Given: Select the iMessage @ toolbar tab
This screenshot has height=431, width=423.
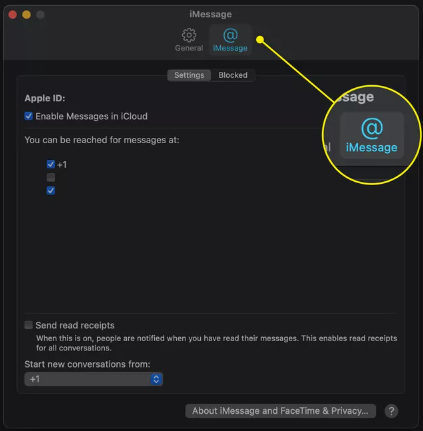Looking at the screenshot, I should click(230, 40).
